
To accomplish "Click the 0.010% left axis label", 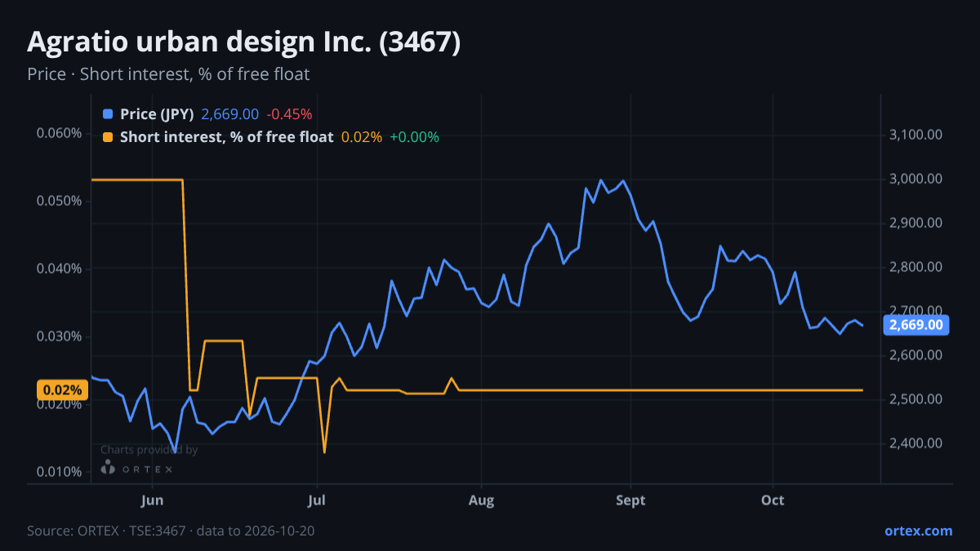I will 59,472.
